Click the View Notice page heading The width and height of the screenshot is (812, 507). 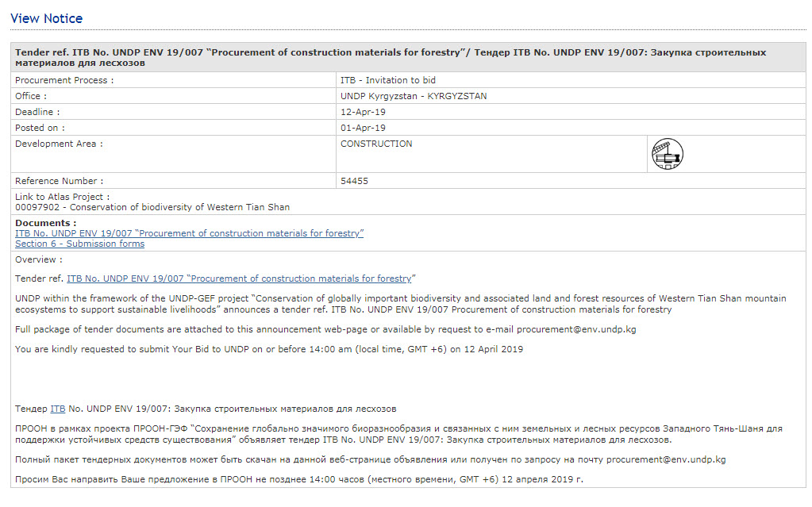tap(46, 18)
